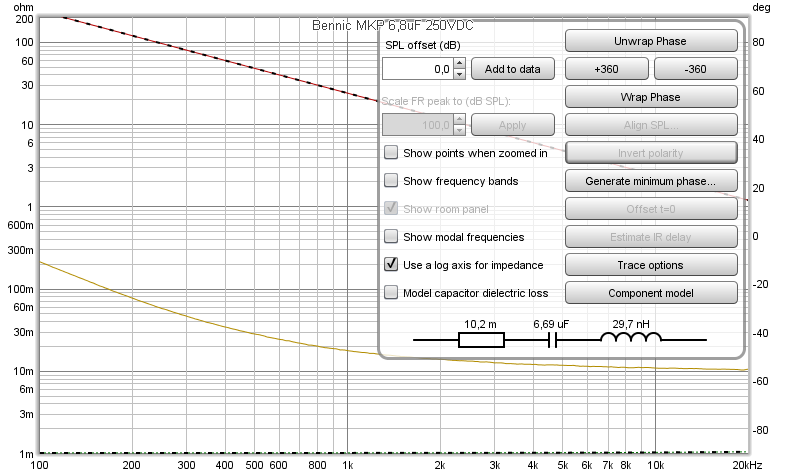
Task: Uncheck Use a log axis for impedance
Action: point(391,264)
